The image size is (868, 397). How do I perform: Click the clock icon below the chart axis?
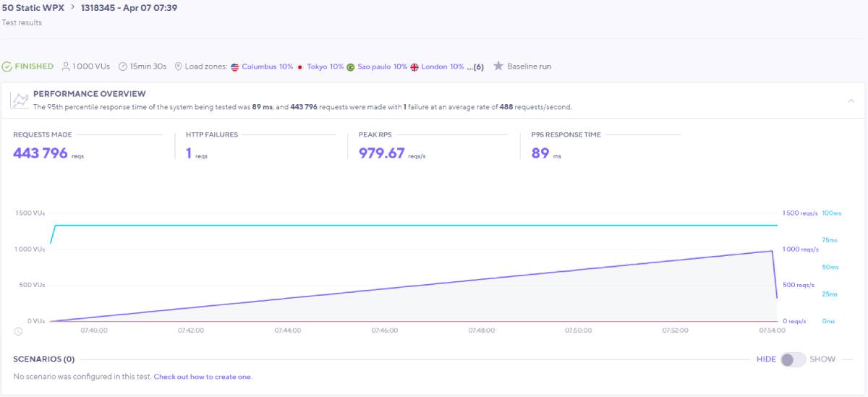pos(18,331)
